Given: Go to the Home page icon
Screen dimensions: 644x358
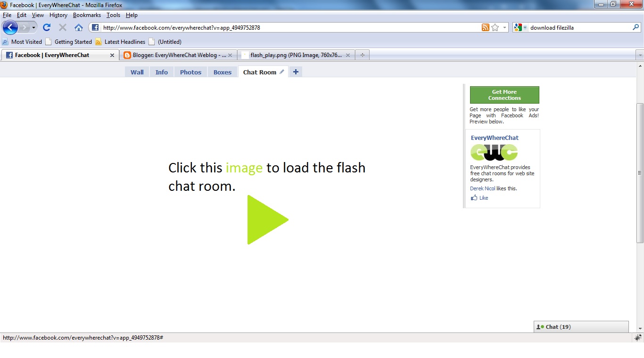Looking at the screenshot, I should (79, 27).
